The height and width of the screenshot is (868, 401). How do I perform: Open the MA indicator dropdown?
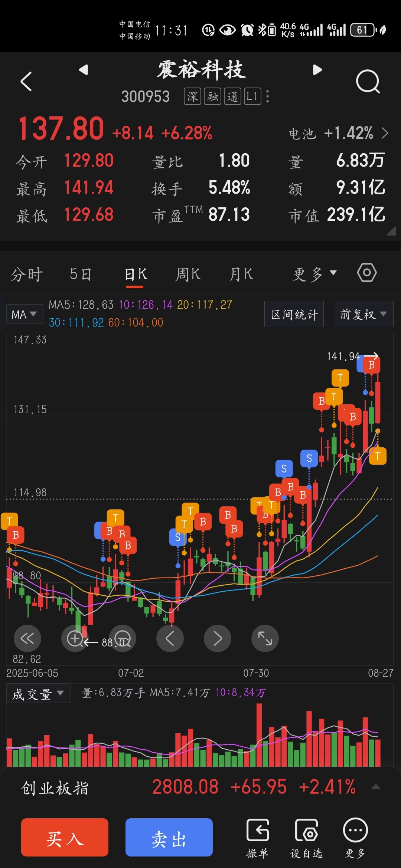tap(24, 314)
